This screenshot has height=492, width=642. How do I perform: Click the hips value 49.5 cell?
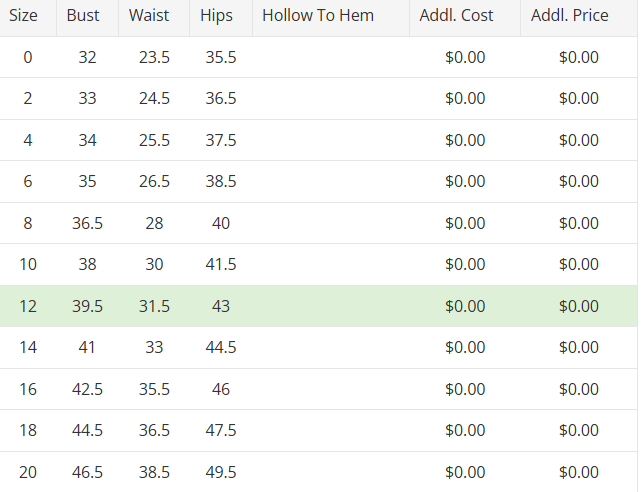(x=221, y=472)
